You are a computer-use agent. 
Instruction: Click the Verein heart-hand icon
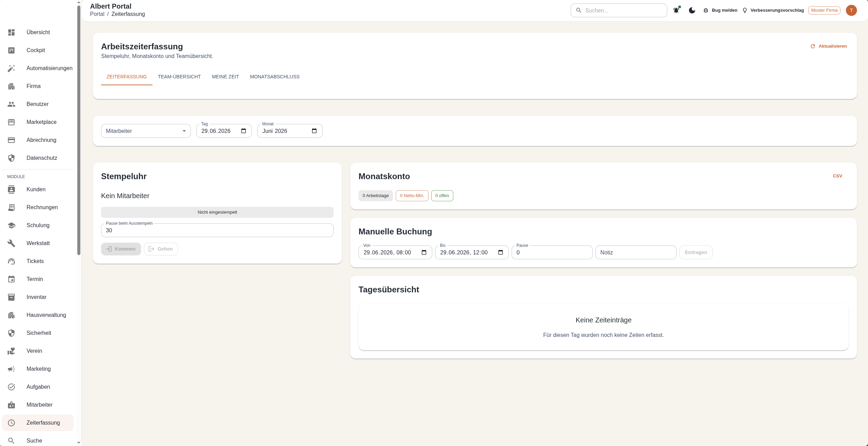11,351
